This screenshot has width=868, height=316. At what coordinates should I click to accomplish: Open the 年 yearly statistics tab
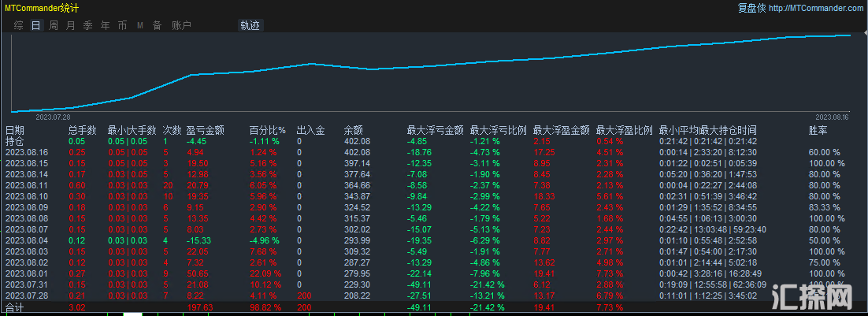pos(105,25)
